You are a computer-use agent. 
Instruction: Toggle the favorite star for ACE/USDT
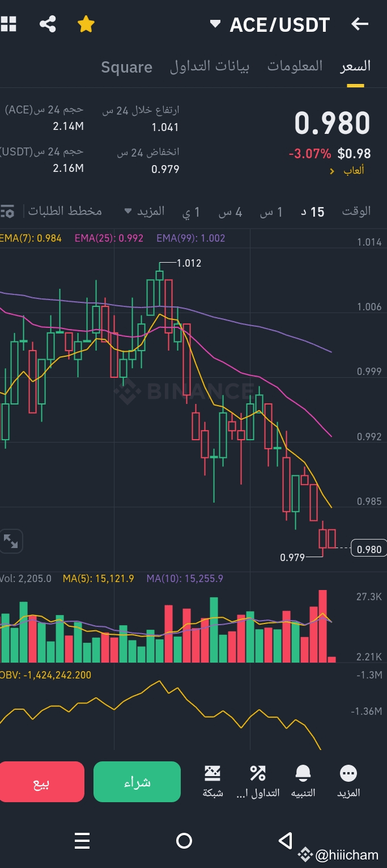(x=86, y=24)
